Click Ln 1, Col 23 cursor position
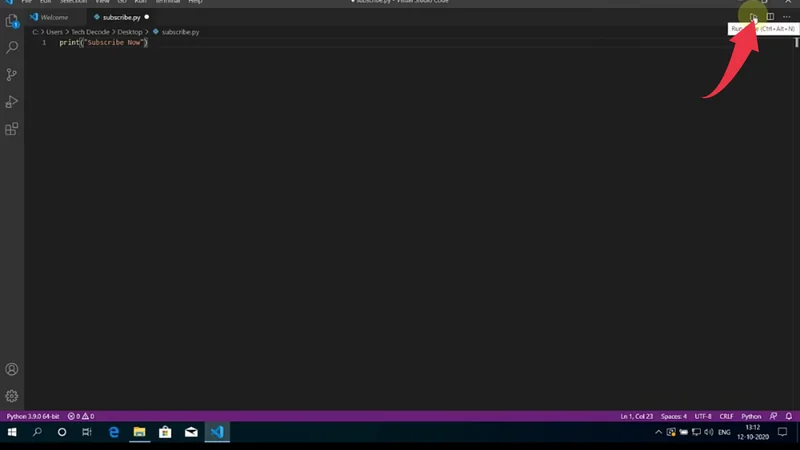Viewport: 800px width, 450px height. 638,416
